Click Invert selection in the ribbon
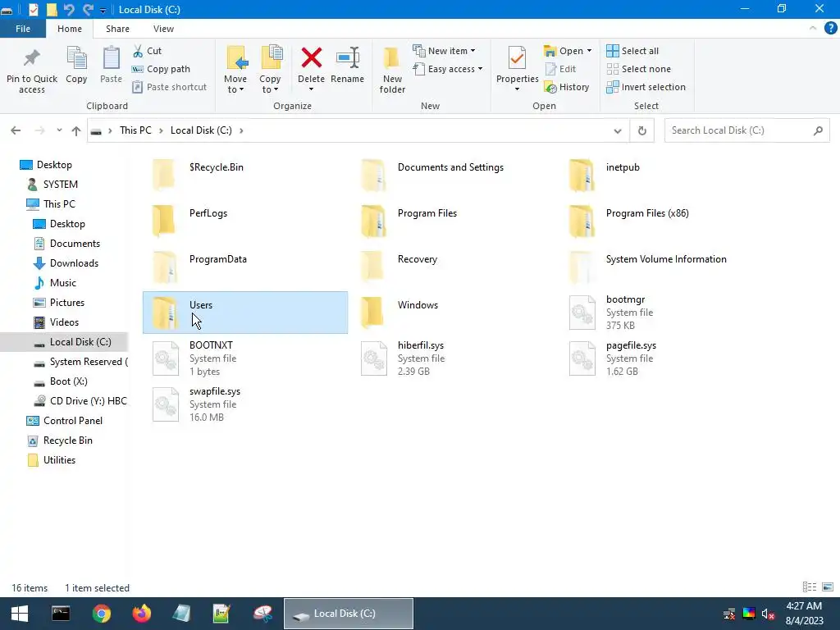 click(x=646, y=87)
